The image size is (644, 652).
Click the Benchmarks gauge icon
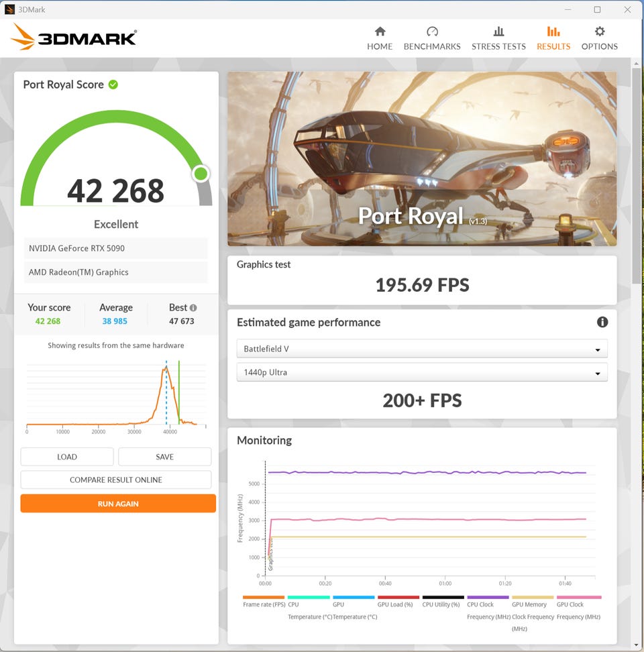coord(432,31)
